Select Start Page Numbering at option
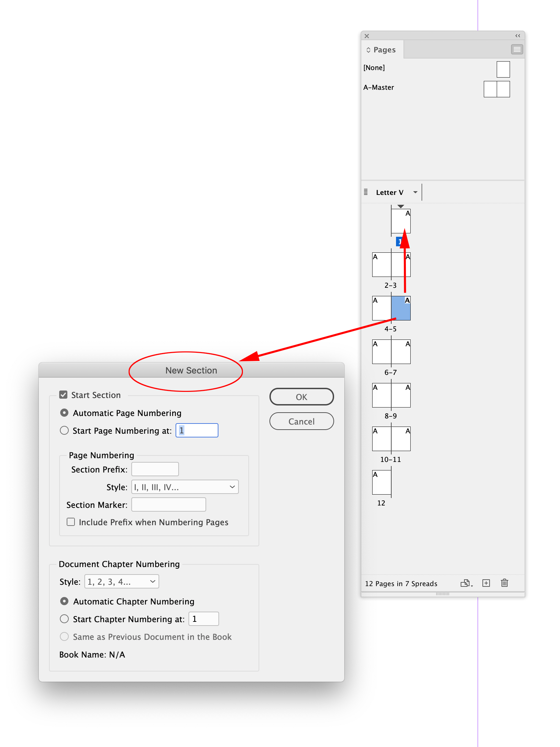 pos(64,430)
